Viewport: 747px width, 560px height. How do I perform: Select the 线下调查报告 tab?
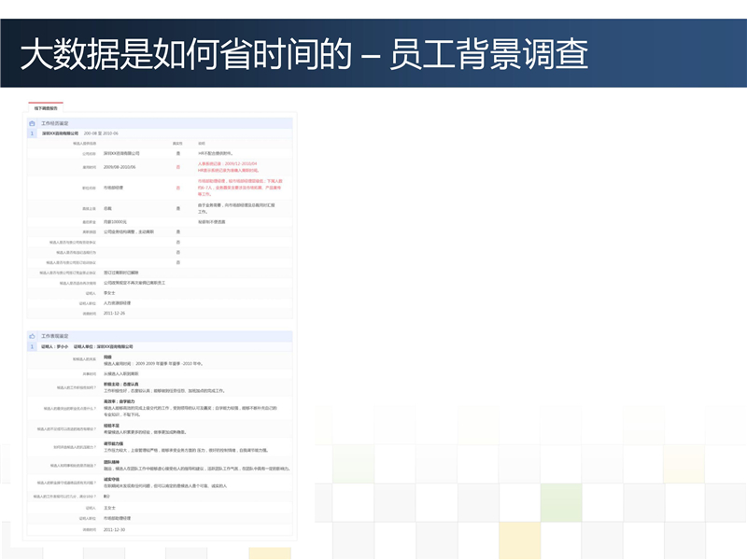click(46, 108)
